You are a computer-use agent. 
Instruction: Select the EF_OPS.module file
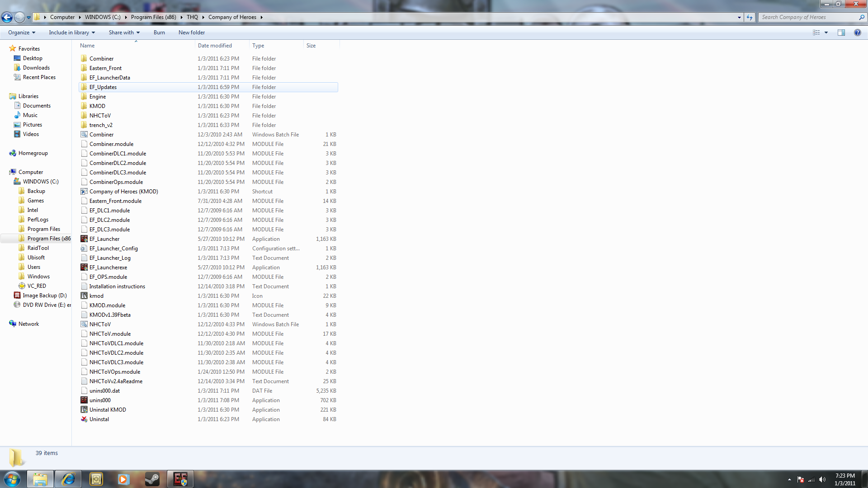coord(108,277)
